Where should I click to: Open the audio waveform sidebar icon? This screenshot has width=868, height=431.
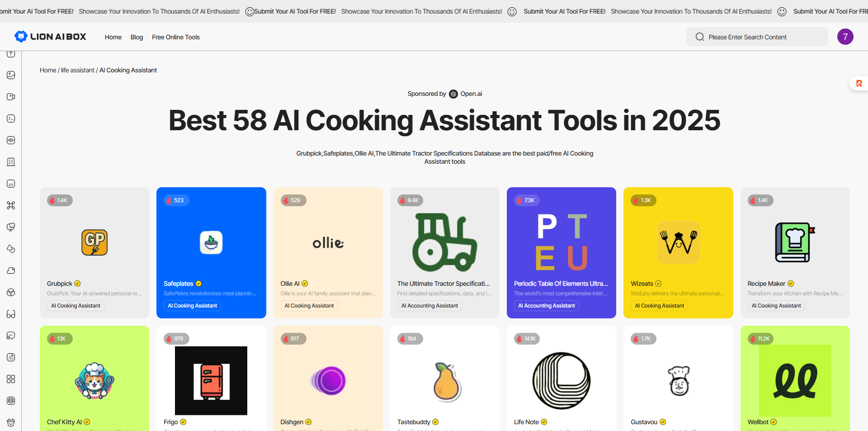pyautogui.click(x=11, y=140)
